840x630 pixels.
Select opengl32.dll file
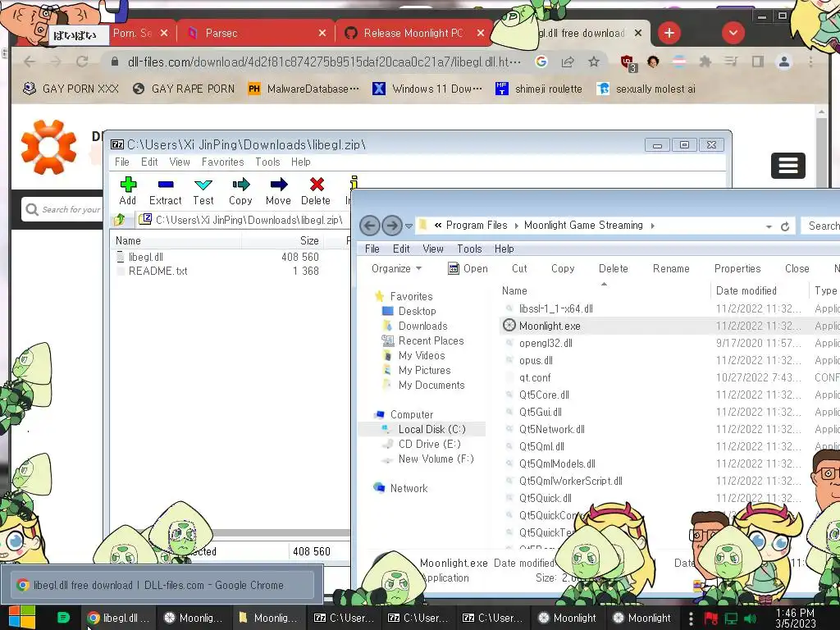546,343
